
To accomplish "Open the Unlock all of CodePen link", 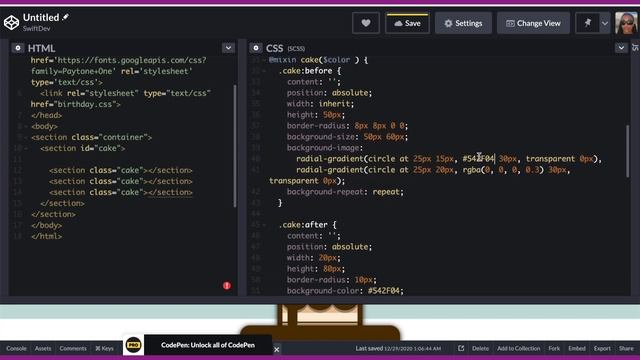I will pyautogui.click(x=208, y=345).
